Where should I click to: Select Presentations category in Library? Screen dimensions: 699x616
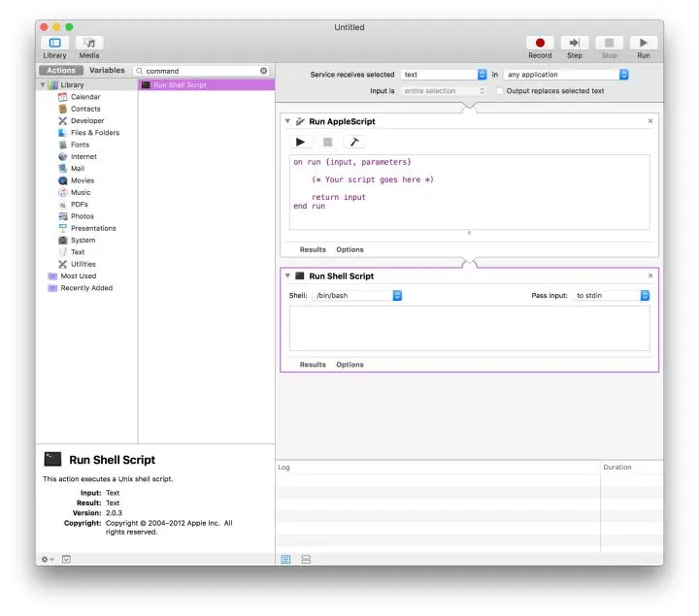click(93, 228)
